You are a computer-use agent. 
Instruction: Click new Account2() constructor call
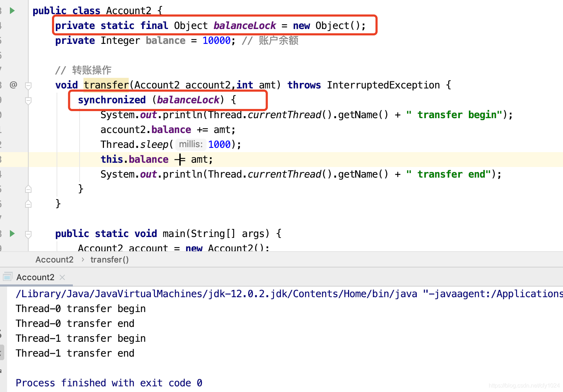tap(227, 248)
